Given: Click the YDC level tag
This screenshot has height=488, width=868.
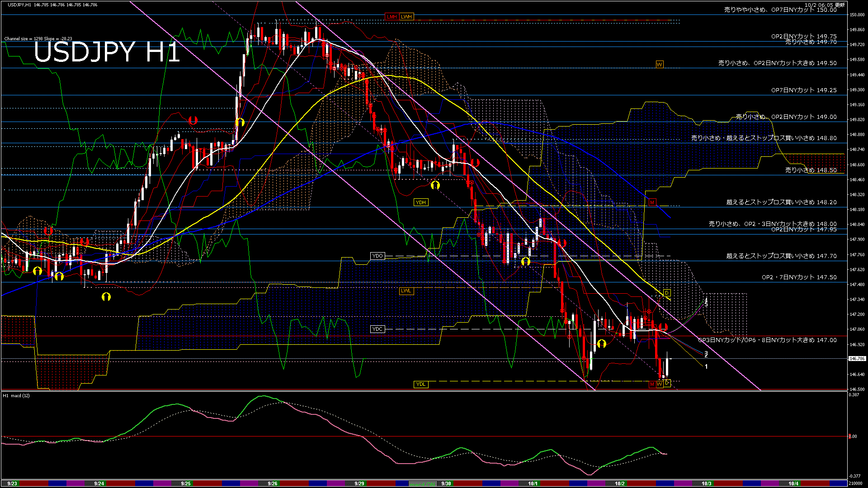Looking at the screenshot, I should click(377, 329).
